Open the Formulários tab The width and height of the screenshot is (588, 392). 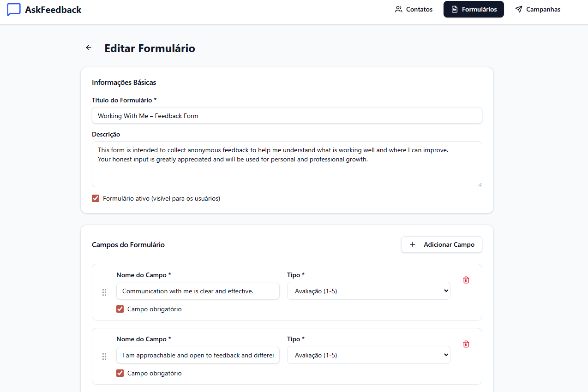[474, 9]
